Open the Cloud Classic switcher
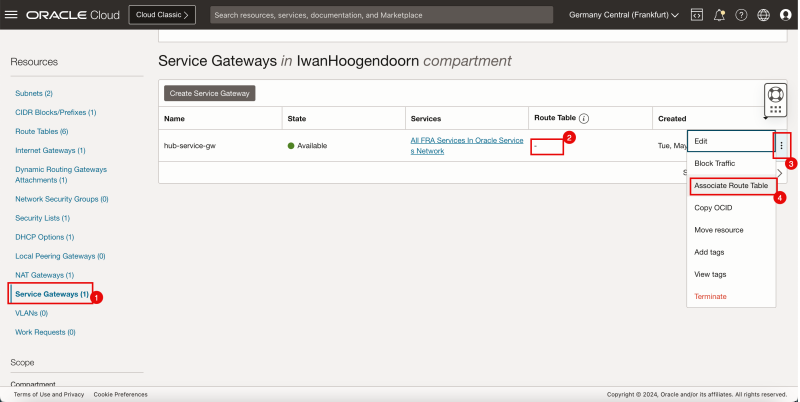This screenshot has height=402, width=800. pyautogui.click(x=165, y=15)
